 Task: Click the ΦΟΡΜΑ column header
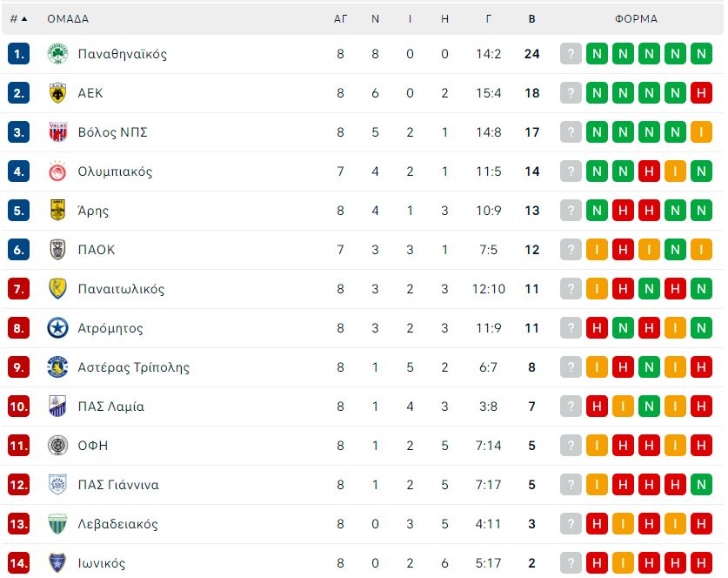[636, 19]
